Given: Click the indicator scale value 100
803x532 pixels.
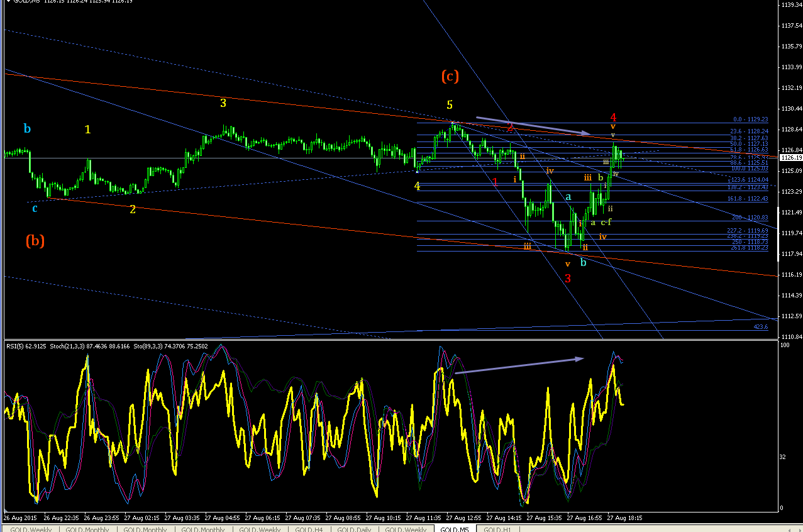Looking at the screenshot, I should [784, 346].
